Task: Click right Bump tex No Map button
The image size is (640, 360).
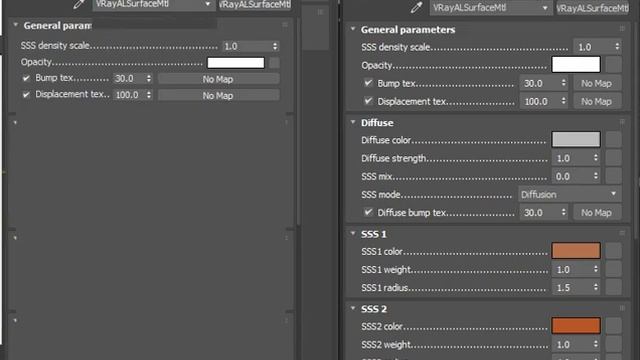Action: pyautogui.click(x=597, y=83)
